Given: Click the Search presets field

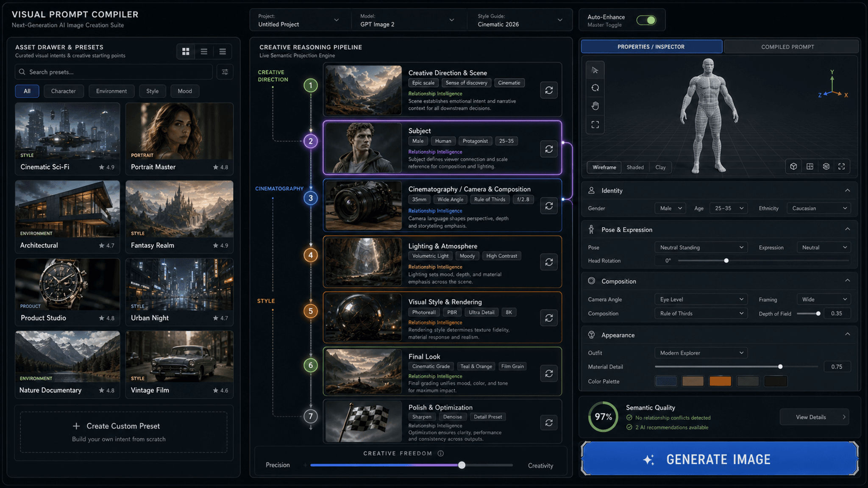Looking at the screenshot, I should coord(114,72).
